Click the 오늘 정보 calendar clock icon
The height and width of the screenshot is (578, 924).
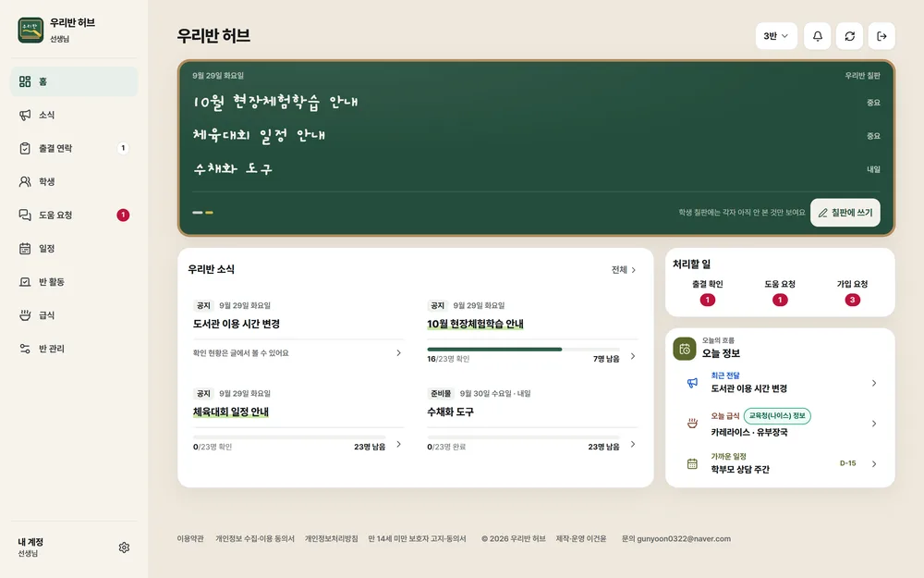pyautogui.click(x=684, y=349)
